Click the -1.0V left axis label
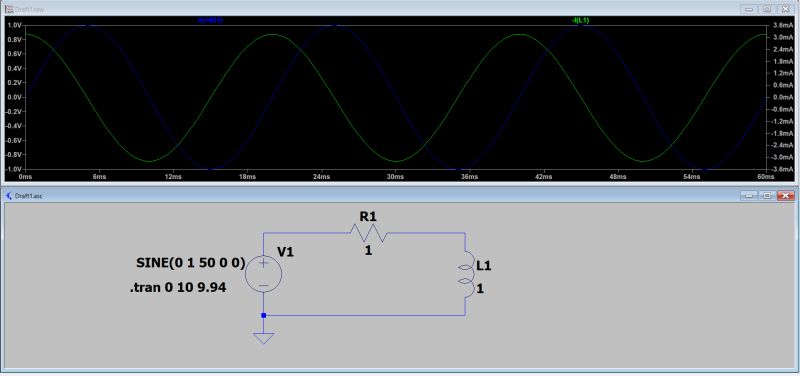The height and width of the screenshot is (376, 800). (x=13, y=169)
